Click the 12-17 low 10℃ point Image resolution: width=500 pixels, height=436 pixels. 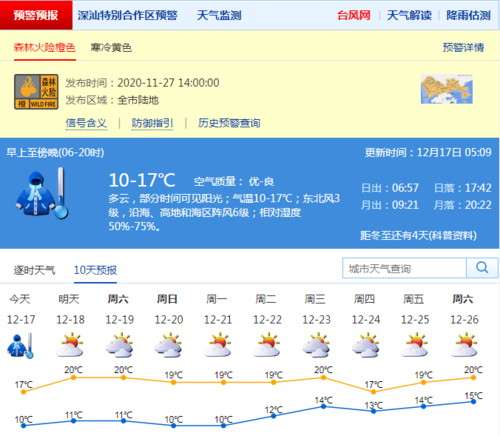[23, 425]
